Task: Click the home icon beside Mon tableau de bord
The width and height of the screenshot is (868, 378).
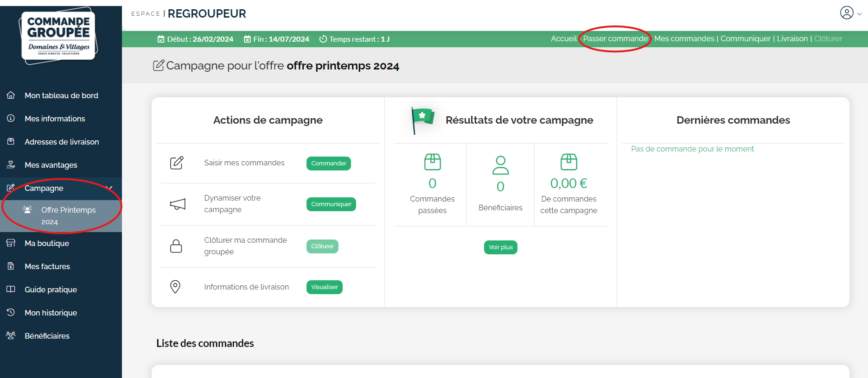Action: [x=11, y=95]
